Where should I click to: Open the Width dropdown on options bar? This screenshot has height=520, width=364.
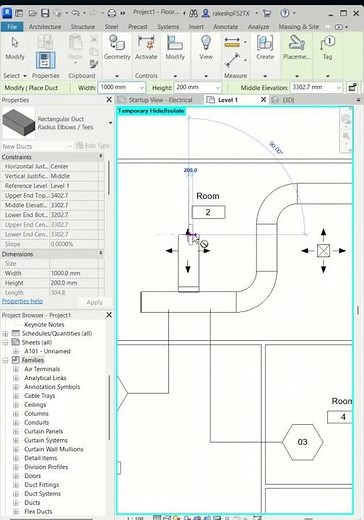[142, 88]
